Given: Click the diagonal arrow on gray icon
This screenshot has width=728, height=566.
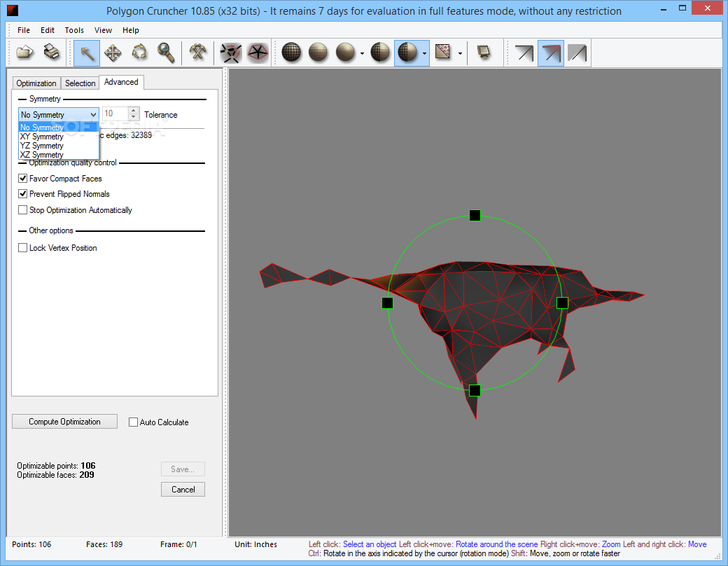Looking at the screenshot, I should point(577,53).
